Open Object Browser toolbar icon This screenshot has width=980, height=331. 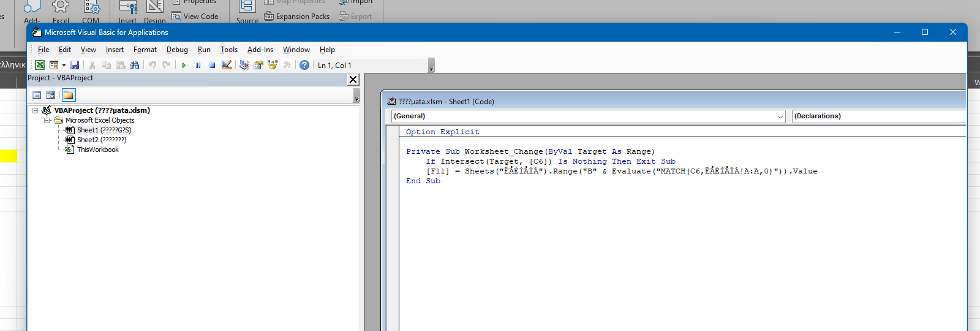click(273, 65)
